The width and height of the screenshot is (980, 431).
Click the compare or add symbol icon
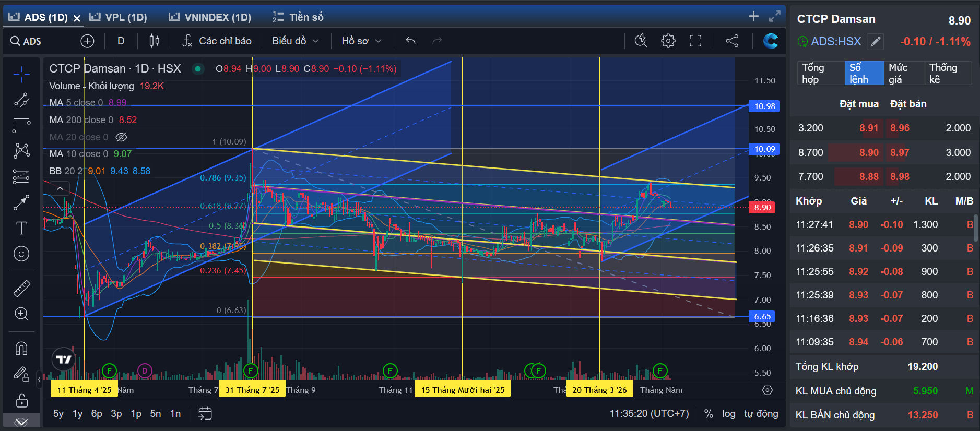coord(87,41)
